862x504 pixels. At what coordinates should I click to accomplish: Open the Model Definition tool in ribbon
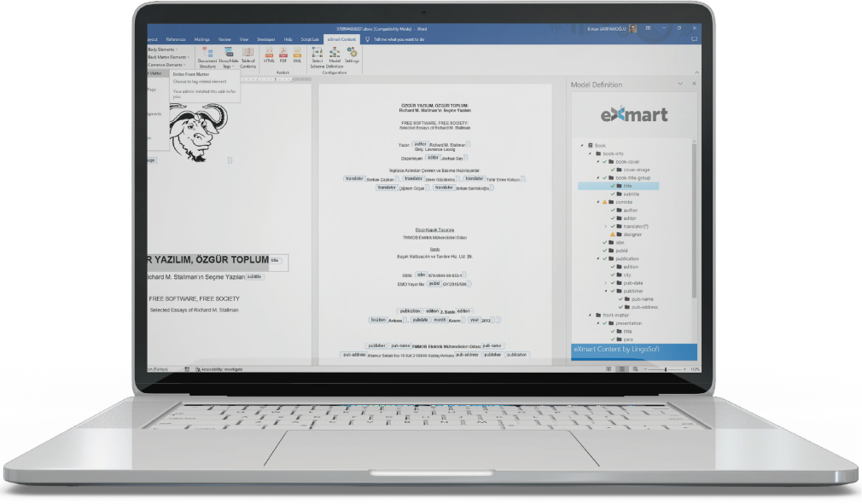[335, 57]
